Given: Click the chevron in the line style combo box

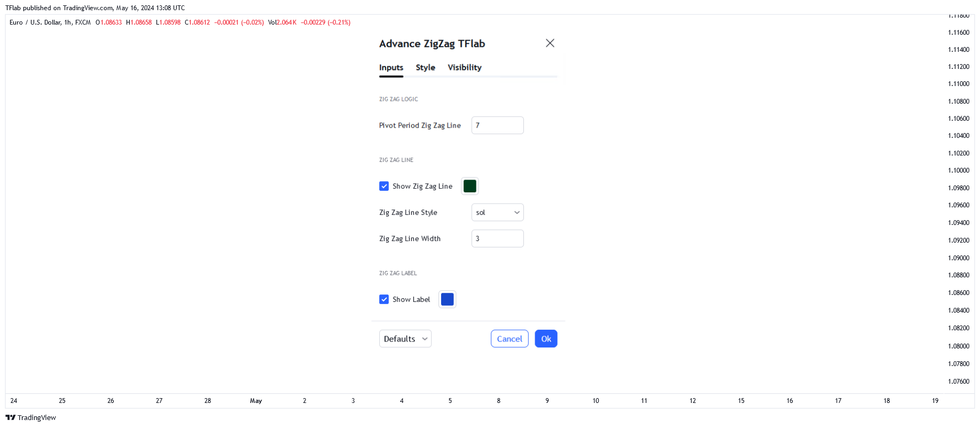Looking at the screenshot, I should pyautogui.click(x=516, y=212).
